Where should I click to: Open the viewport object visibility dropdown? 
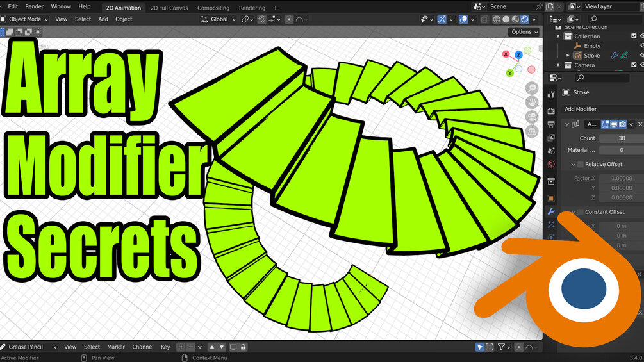(x=427, y=19)
